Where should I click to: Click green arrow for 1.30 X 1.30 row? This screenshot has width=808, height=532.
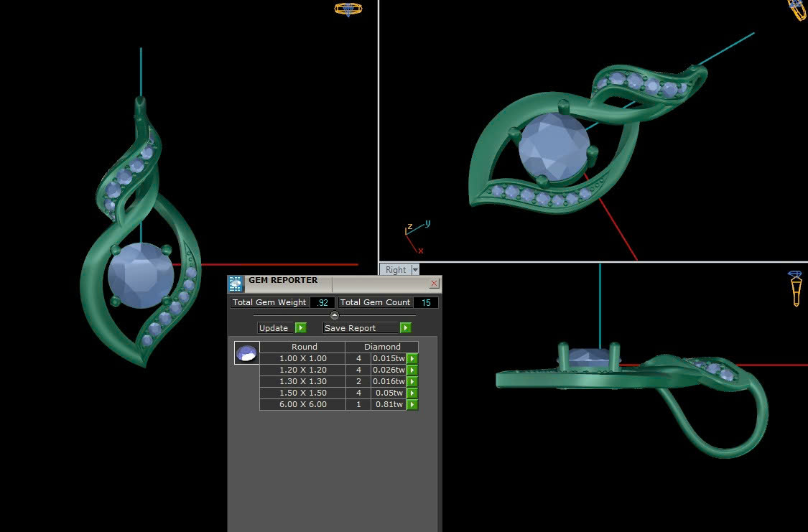pyautogui.click(x=412, y=381)
